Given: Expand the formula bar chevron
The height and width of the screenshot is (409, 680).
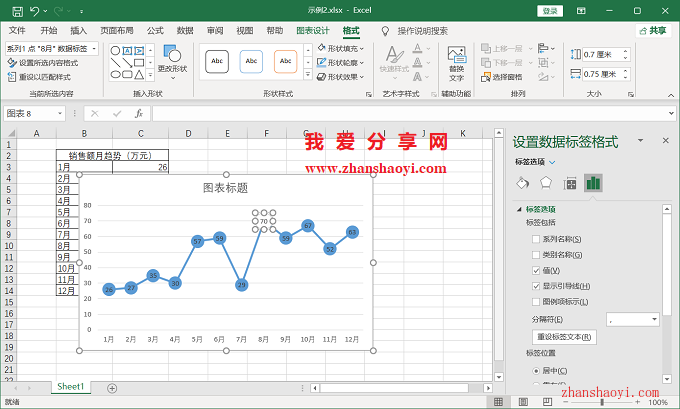Looking at the screenshot, I should click(x=671, y=114).
